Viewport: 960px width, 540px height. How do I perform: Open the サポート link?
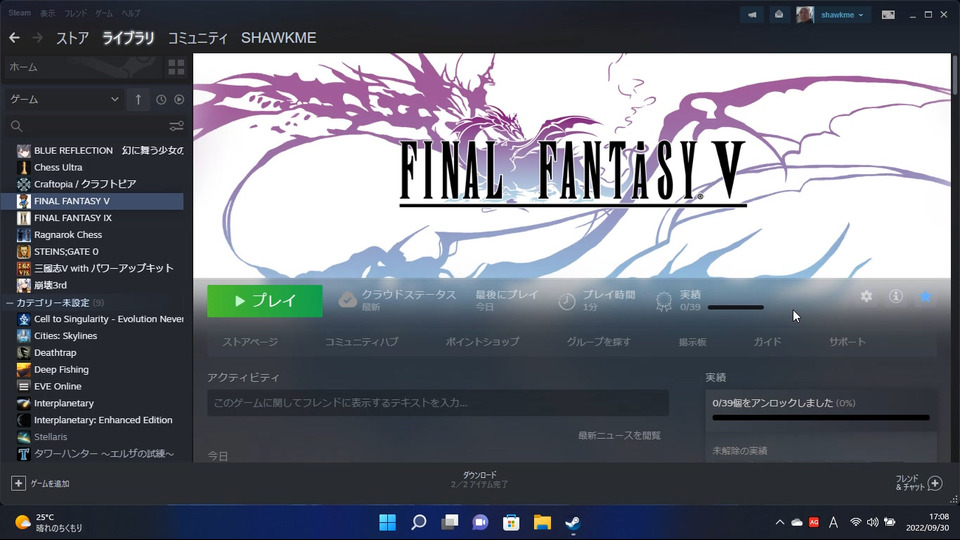click(x=847, y=342)
